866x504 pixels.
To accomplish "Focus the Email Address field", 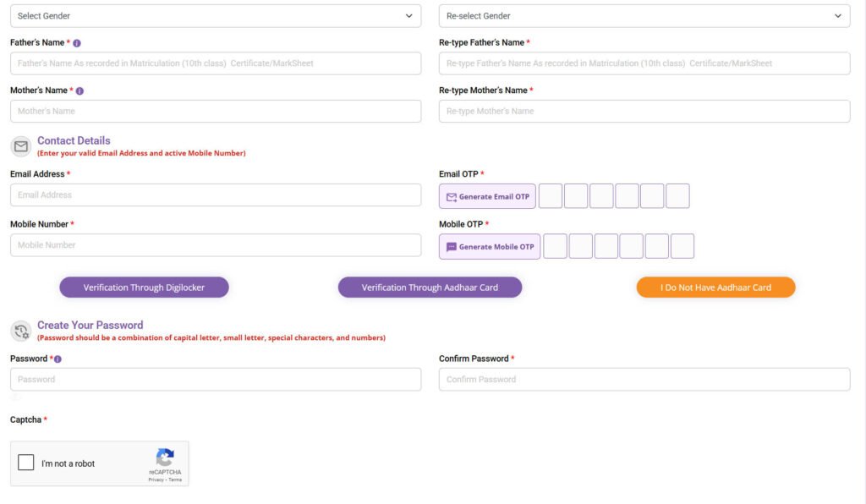I will (x=216, y=195).
